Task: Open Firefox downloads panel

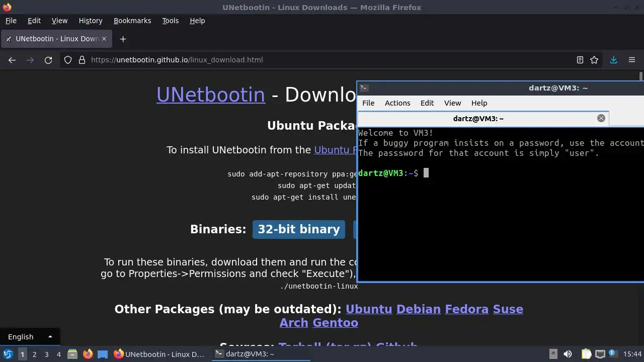Action: click(x=613, y=60)
